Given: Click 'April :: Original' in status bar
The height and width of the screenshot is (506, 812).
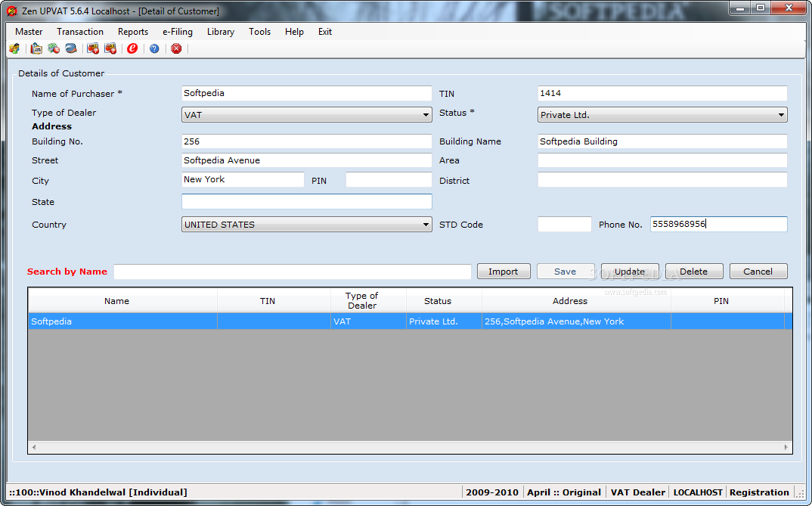Looking at the screenshot, I should pyautogui.click(x=564, y=492).
